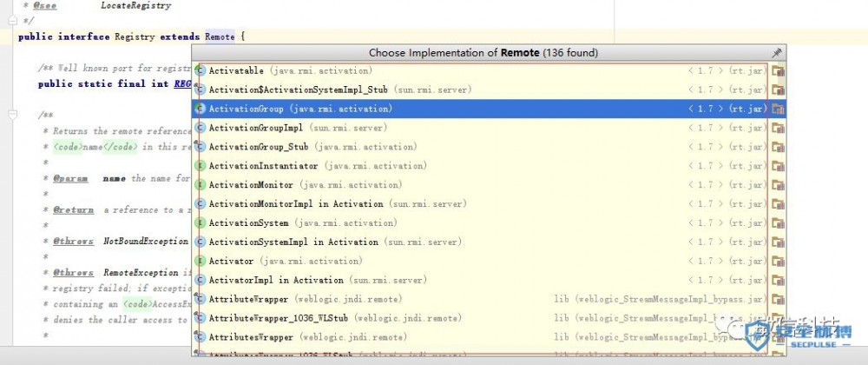Click the class icon beside ActivationGroupImpl
This screenshot has height=365, width=868.
[200, 128]
